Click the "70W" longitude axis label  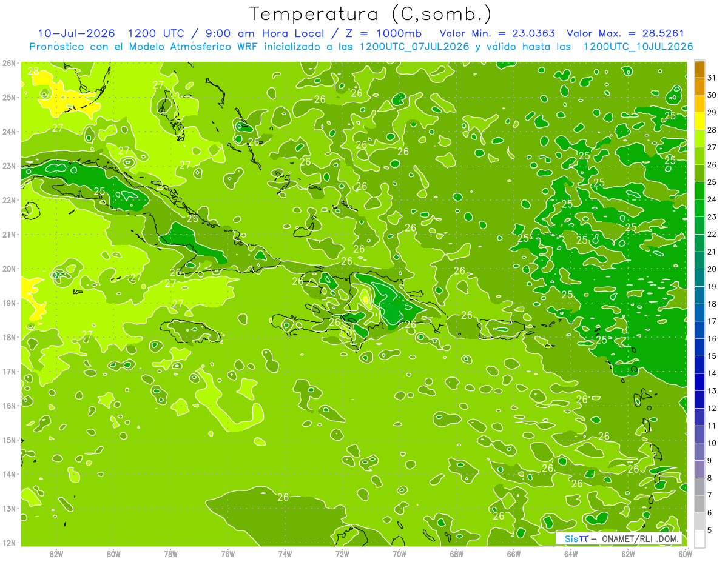(399, 554)
